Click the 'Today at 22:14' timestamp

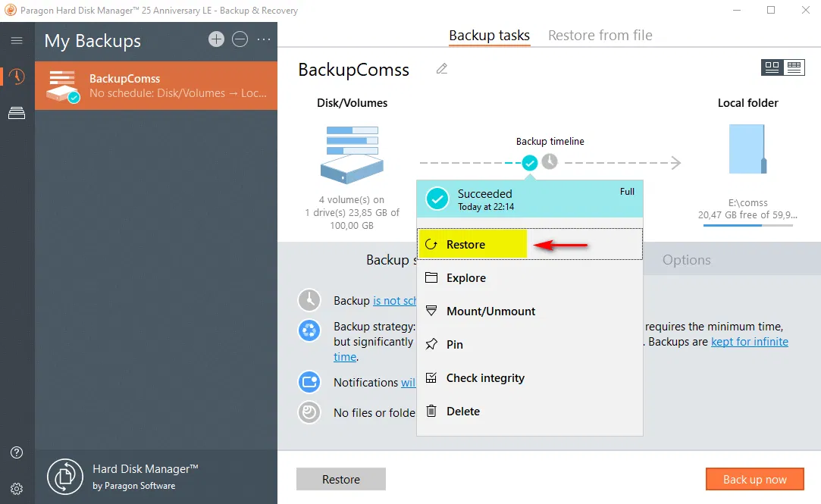(x=486, y=207)
